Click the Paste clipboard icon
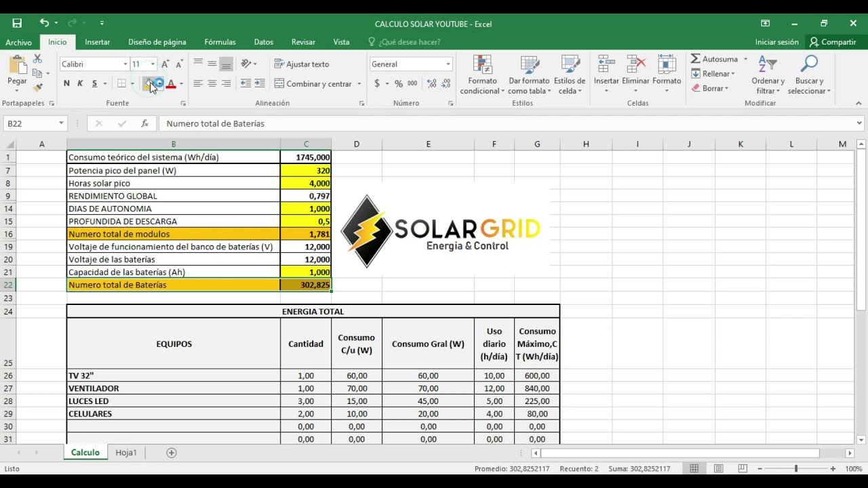Screen dimensions: 868x488 pos(17,66)
